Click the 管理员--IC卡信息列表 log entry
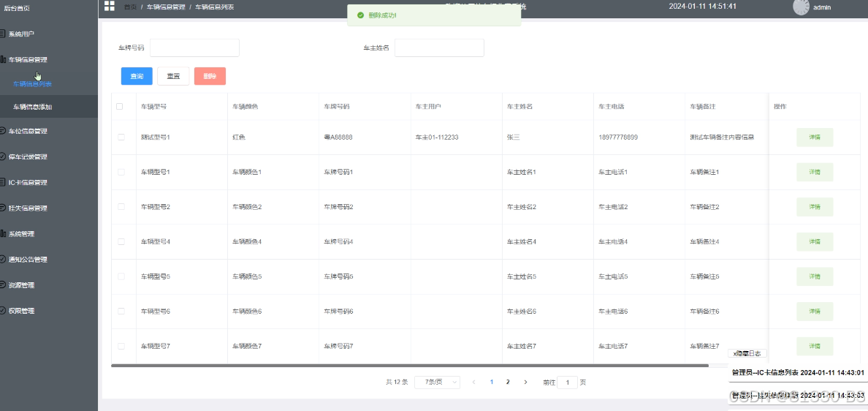 [x=798, y=373]
